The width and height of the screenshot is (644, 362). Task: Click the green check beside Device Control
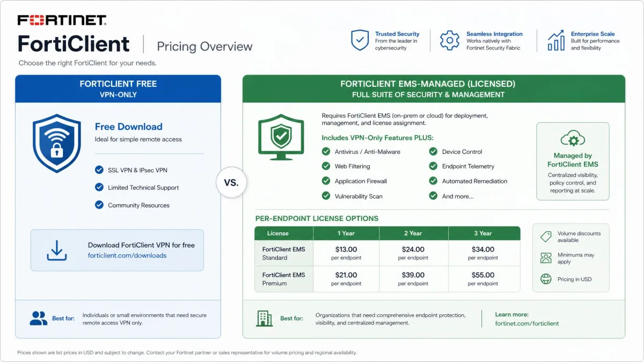tap(433, 151)
